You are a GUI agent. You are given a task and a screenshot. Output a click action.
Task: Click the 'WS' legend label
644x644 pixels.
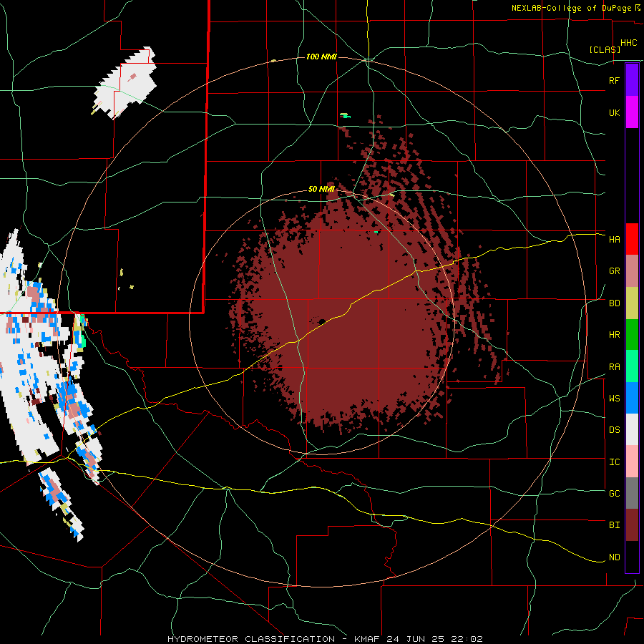pyautogui.click(x=614, y=399)
